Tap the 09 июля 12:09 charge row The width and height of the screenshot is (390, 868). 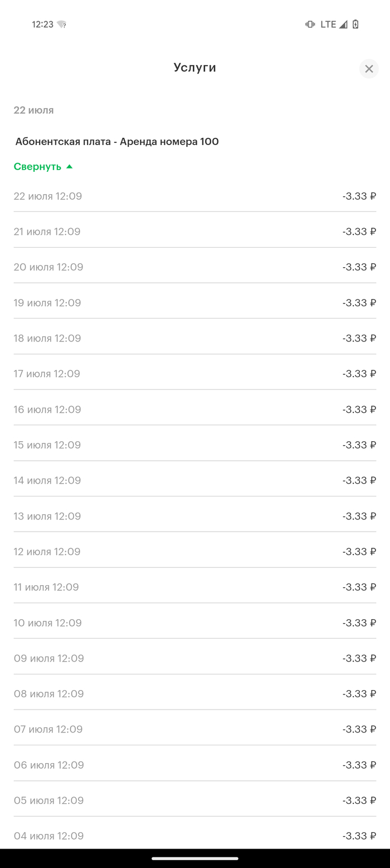(195, 658)
